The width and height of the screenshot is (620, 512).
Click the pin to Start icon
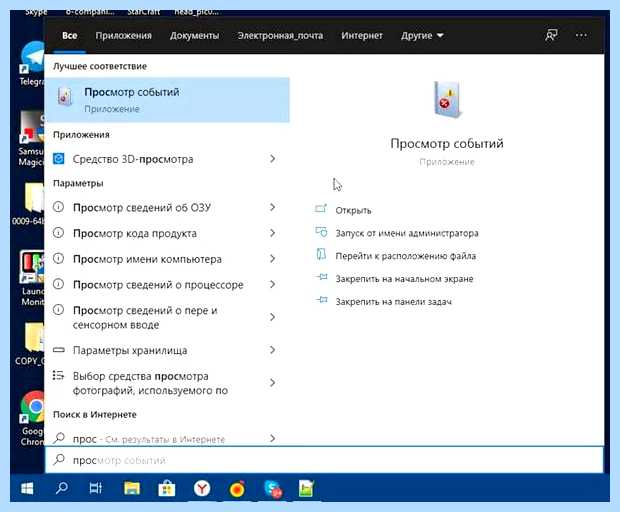[321, 277]
